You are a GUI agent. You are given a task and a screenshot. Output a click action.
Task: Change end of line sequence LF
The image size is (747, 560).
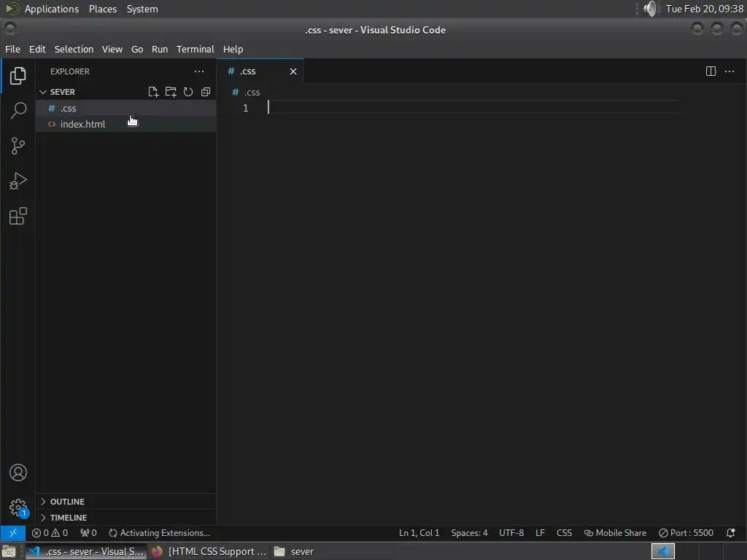tap(540, 533)
